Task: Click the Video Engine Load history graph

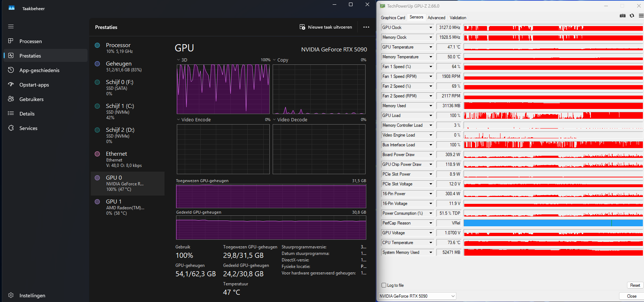Action: pyautogui.click(x=553, y=135)
